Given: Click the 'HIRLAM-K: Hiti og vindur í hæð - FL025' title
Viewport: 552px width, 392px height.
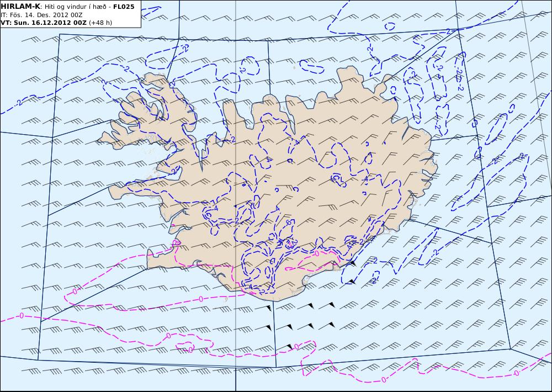Looking at the screenshot, I should click(x=67, y=7).
